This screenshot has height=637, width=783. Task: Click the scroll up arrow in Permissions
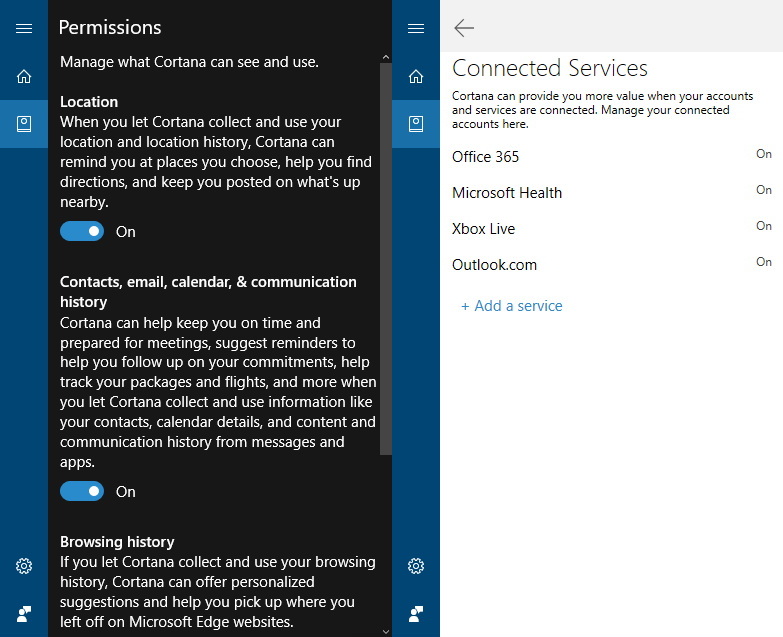click(386, 57)
